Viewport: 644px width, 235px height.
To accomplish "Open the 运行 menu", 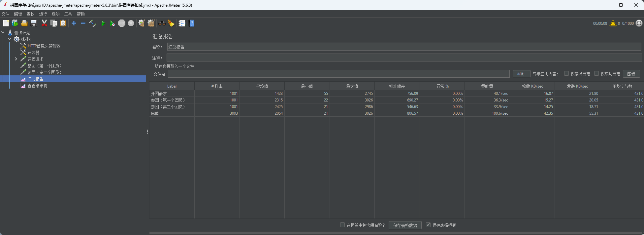I will tap(43, 14).
